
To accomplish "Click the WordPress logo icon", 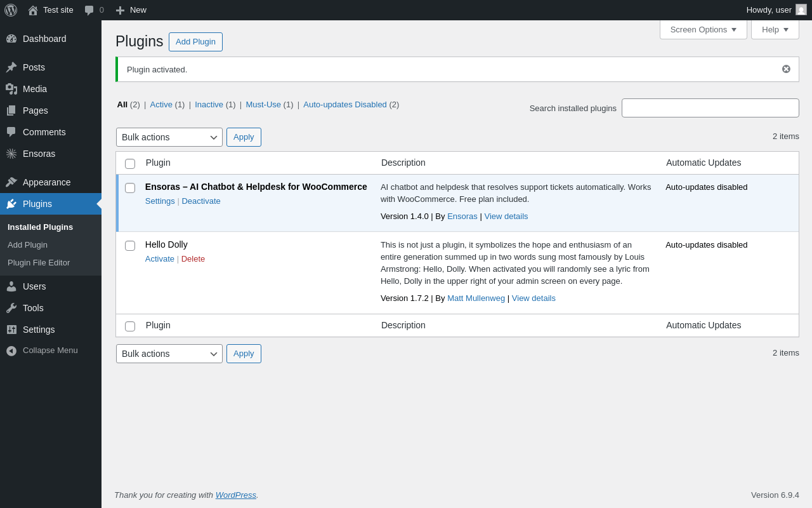I will coord(11,10).
